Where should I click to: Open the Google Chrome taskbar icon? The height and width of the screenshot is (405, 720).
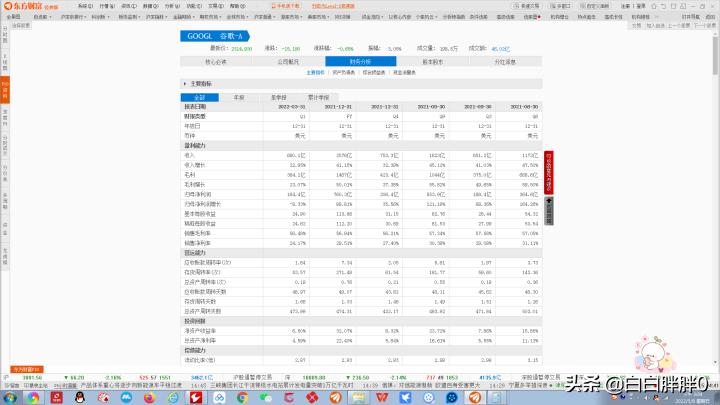pyautogui.click(x=242, y=398)
